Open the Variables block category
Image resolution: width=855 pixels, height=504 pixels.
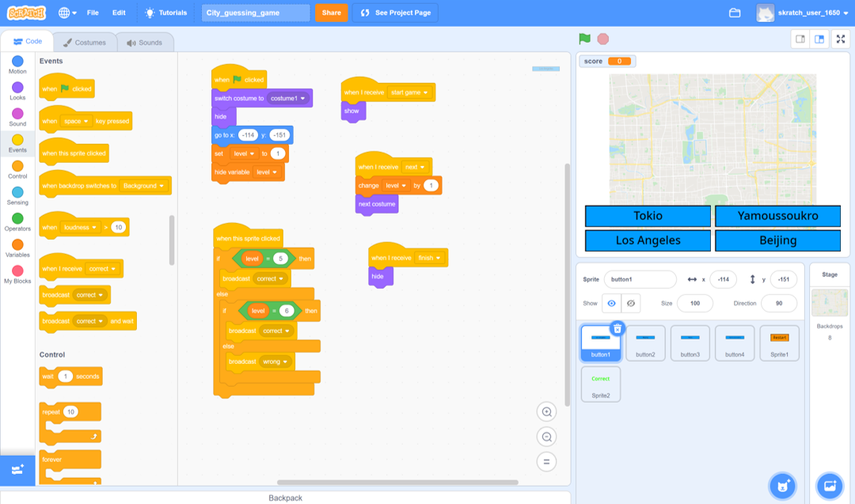click(x=17, y=248)
